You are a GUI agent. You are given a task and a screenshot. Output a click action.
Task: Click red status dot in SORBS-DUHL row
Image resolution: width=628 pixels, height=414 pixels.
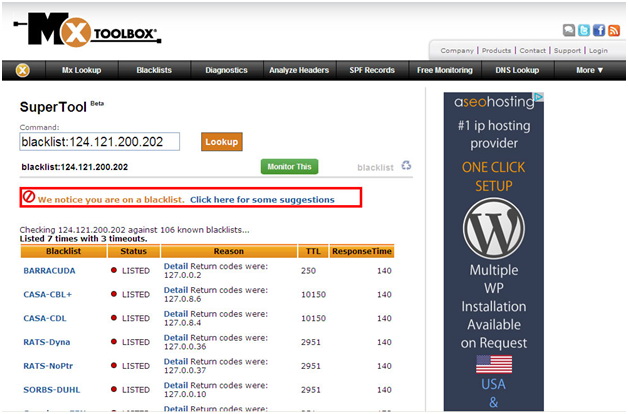pyautogui.click(x=114, y=389)
